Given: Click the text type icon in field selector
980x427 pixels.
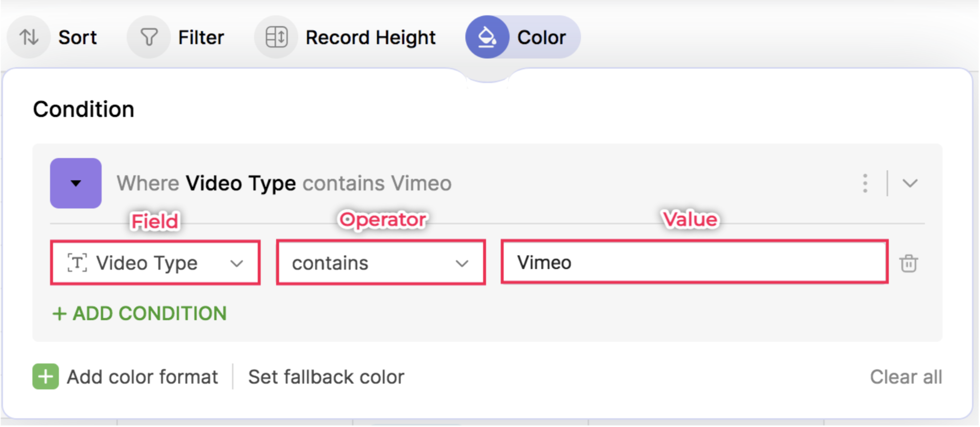Looking at the screenshot, I should pos(77,263).
